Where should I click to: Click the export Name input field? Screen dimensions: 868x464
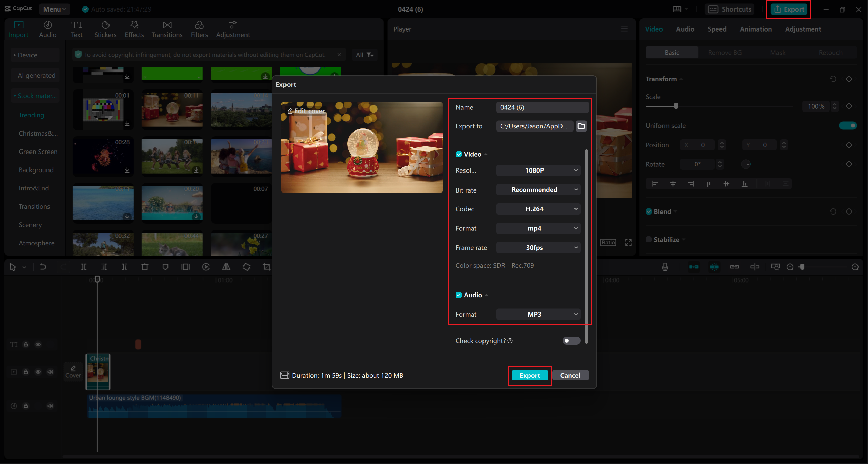542,107
